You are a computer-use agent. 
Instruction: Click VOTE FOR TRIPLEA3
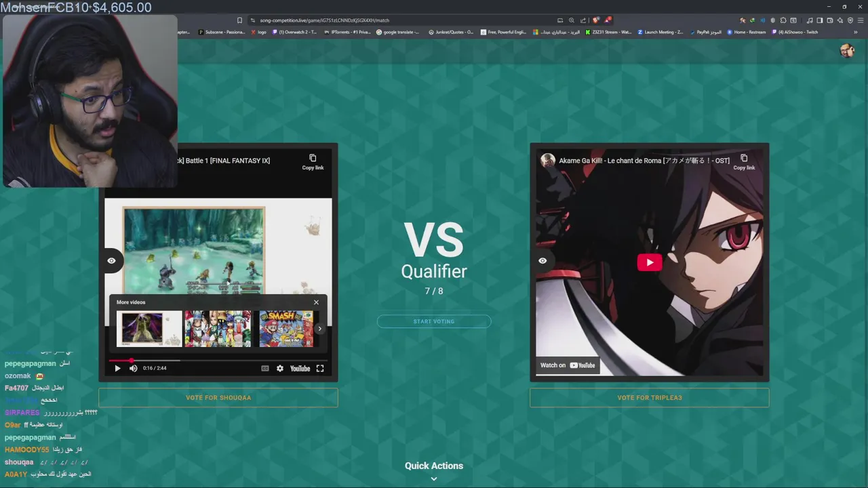(x=650, y=398)
